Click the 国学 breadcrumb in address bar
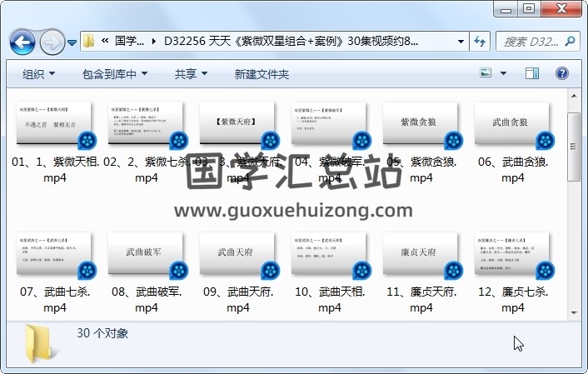This screenshot has width=588, height=374. [x=129, y=41]
